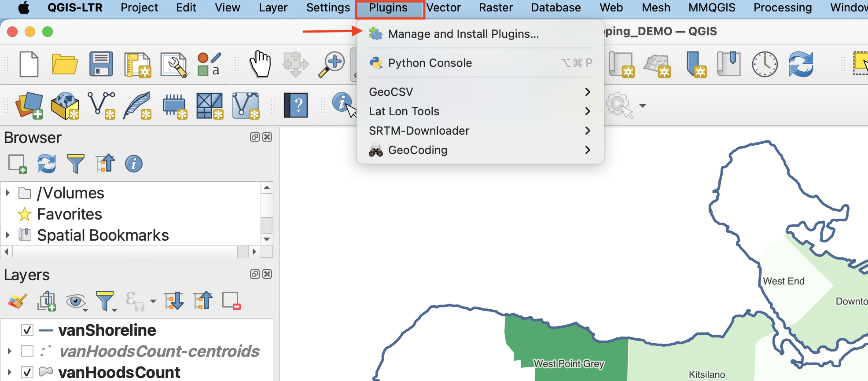Expand the Spatial Bookmarks tree node
Image resolution: width=868 pixels, height=381 pixels.
point(8,235)
